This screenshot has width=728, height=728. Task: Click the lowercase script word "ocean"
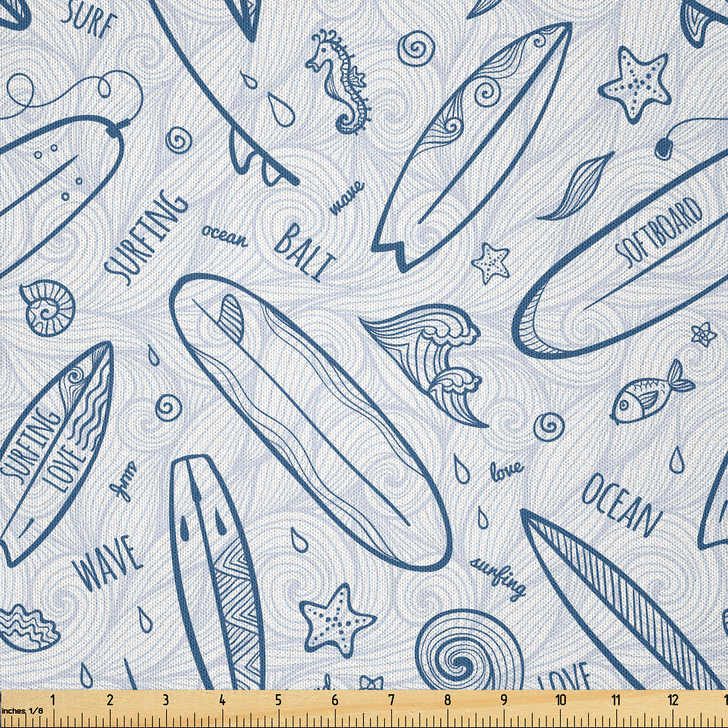[224, 236]
